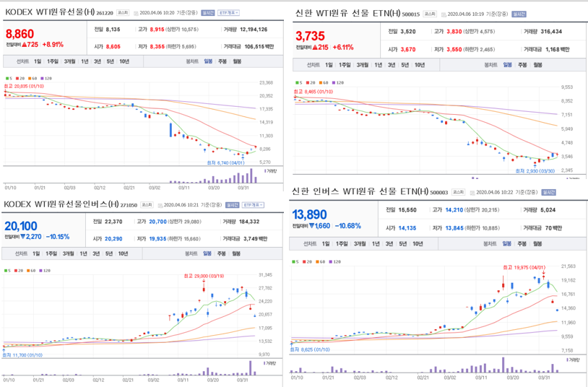Click 거래량 volume legend in 신한 인버스 500003 chart
The width and height of the screenshot is (588, 387).
pos(573,360)
